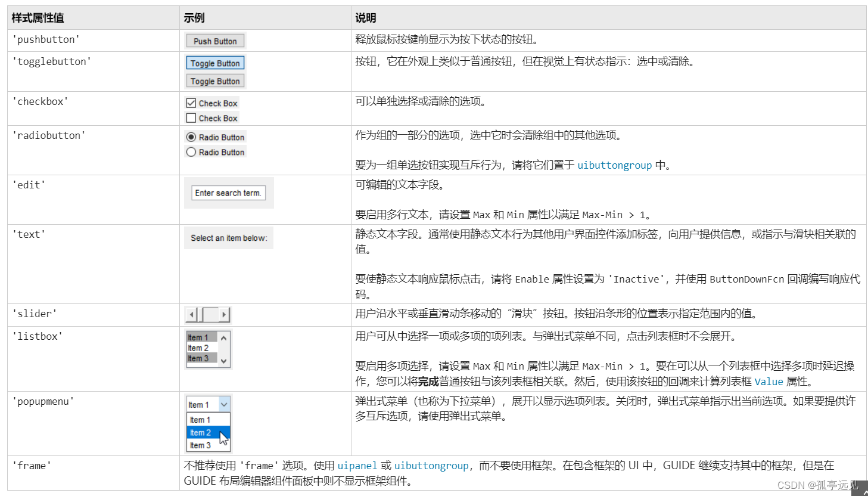Select Item 2 in the listbox
The height and width of the screenshot is (496, 868).
pyautogui.click(x=202, y=348)
